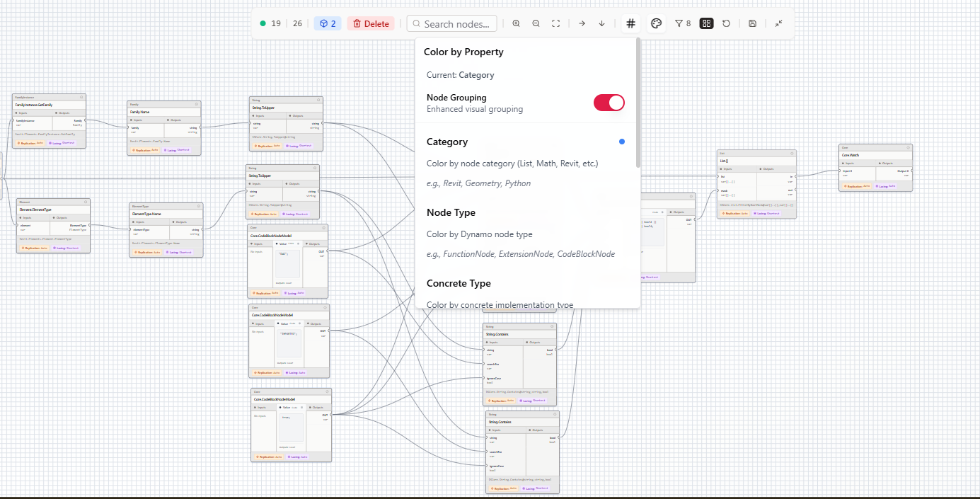Click the node count "26" in toolbar
Viewport: 980px width, 499px height.
pyautogui.click(x=297, y=23)
